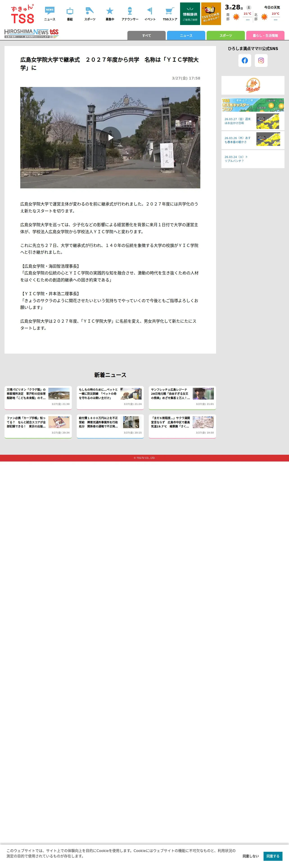Screen dimensions: 289x868
Task: Click the 新着ニュース heading
Action: (110, 375)
